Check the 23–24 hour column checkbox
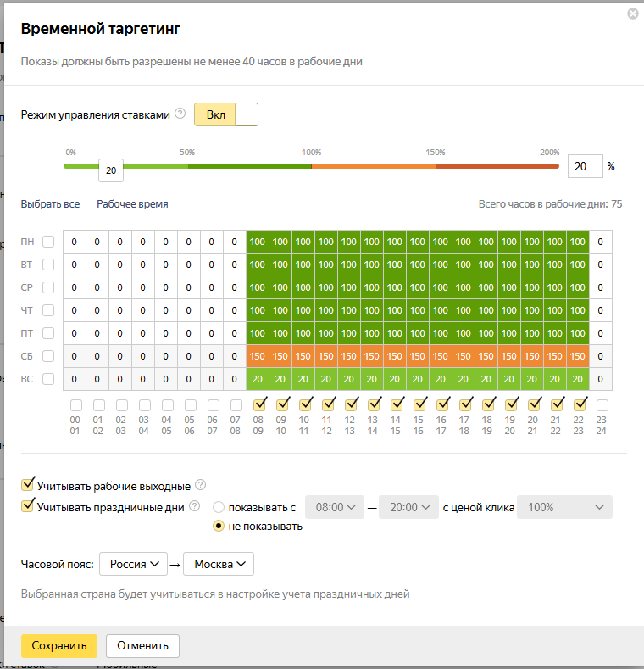This screenshot has height=669, width=644. [602, 405]
